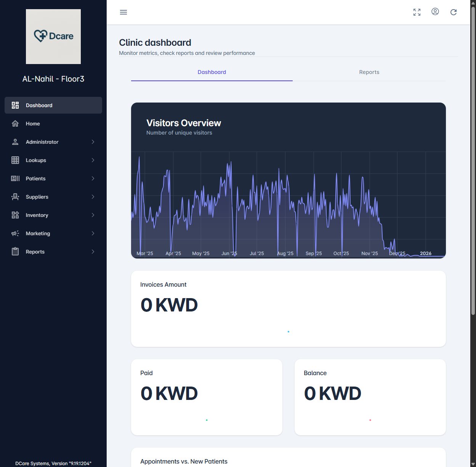Click the fullscreen expand icon
The width and height of the screenshot is (476, 467).
pyautogui.click(x=417, y=12)
